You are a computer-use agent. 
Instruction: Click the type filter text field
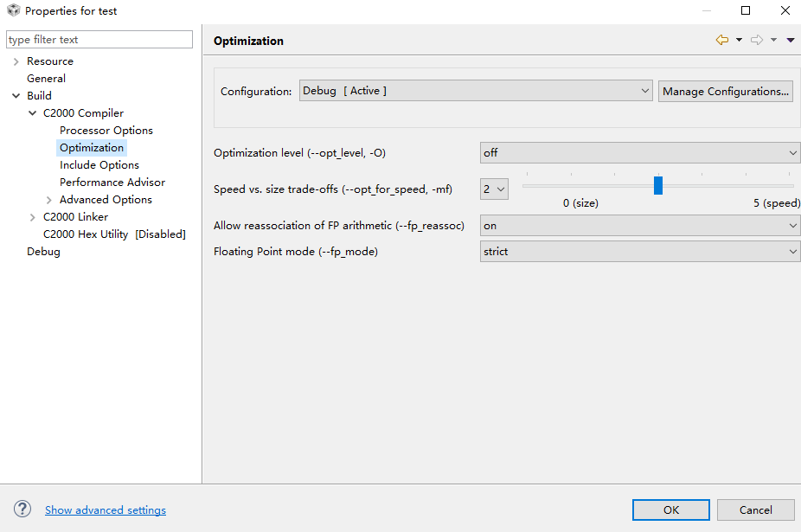[x=99, y=39]
